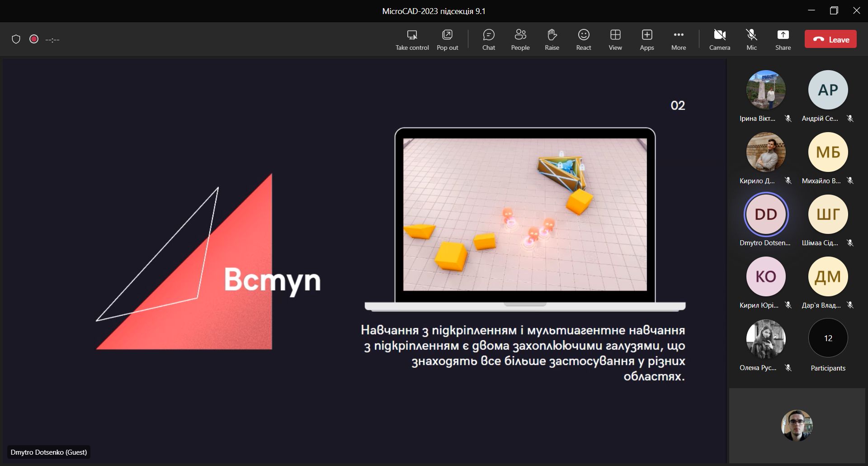Open the More actions menu
This screenshot has height=466, width=868.
pyautogui.click(x=678, y=39)
